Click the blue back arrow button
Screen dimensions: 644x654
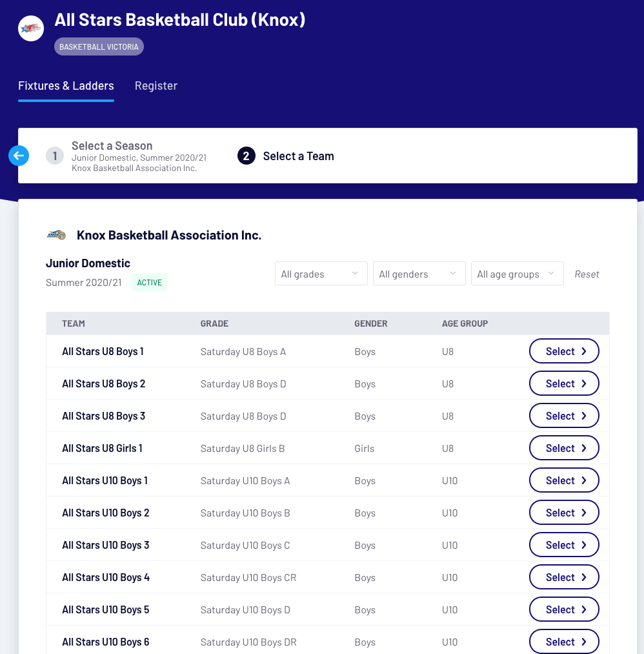click(19, 156)
